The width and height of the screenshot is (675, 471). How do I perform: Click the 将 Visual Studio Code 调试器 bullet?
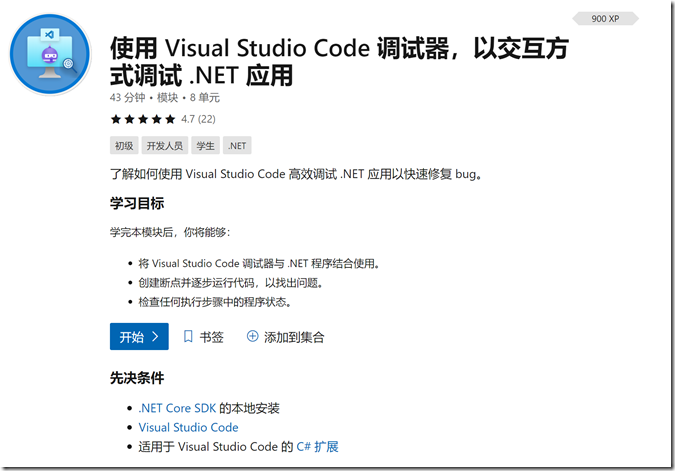click(259, 263)
